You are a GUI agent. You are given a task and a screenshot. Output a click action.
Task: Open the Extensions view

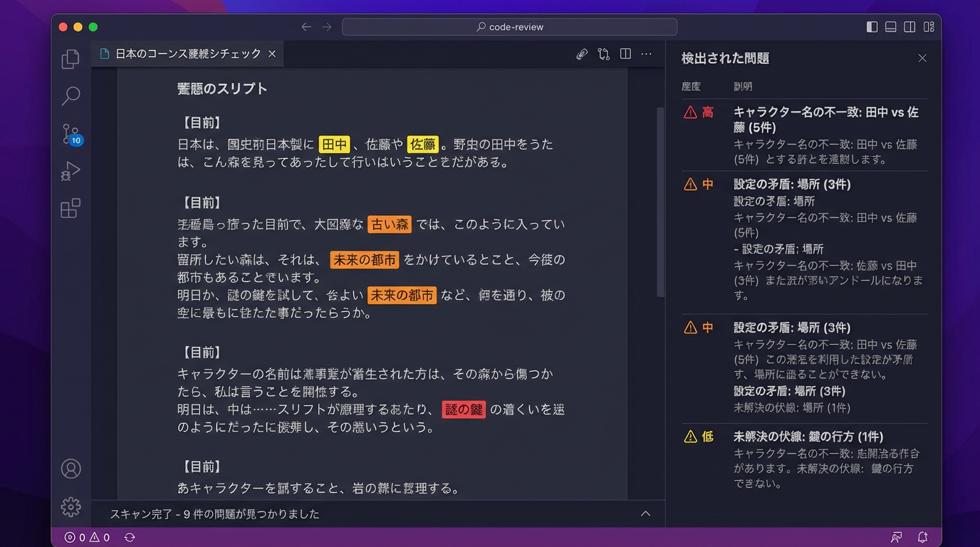[x=70, y=208]
